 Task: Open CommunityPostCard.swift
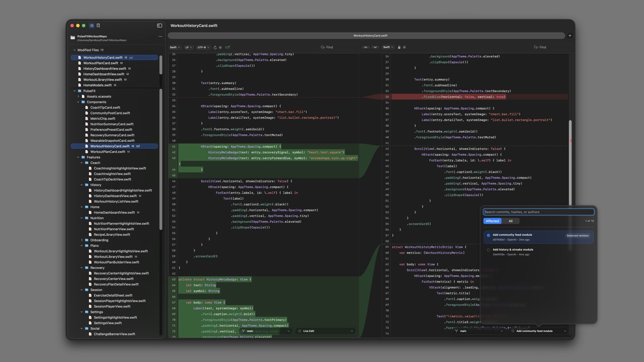[110, 113]
